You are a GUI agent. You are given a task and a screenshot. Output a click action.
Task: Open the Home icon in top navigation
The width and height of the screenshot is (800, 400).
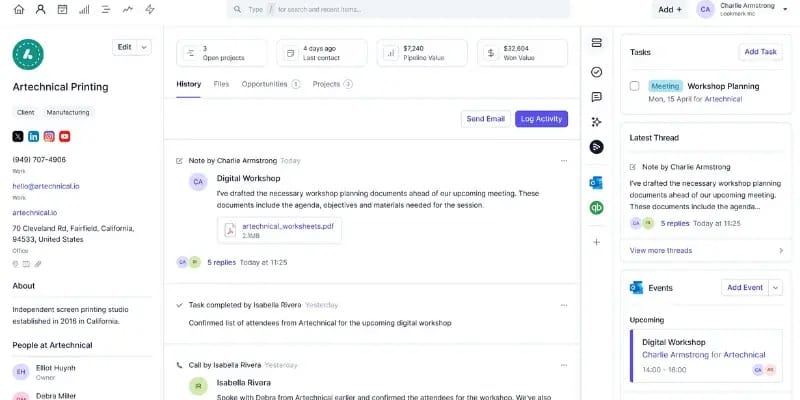click(19, 9)
